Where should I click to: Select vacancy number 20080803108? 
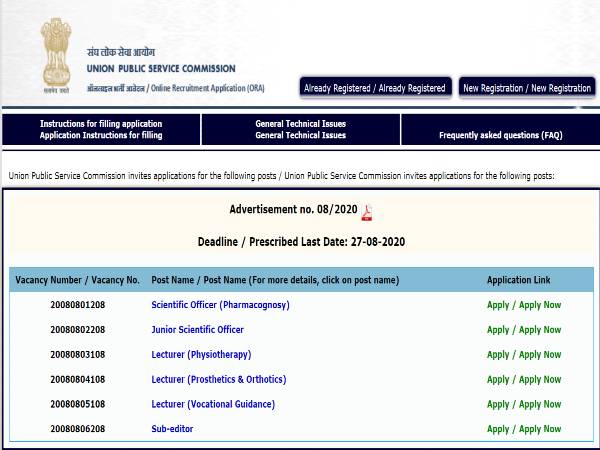(x=78, y=354)
